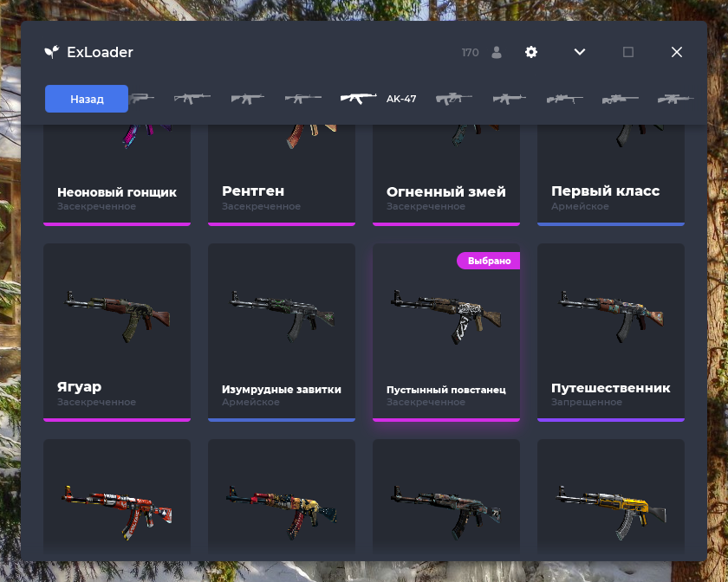Image resolution: width=728 pixels, height=582 pixels.
Task: Select the last weapon icon in the weapon bar
Action: pyautogui.click(x=675, y=99)
